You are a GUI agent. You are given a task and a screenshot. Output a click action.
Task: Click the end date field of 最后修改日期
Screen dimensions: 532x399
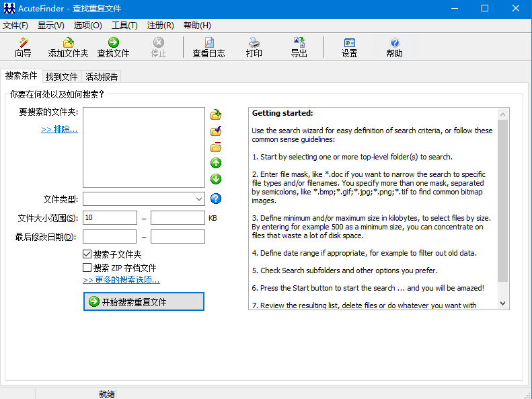pyautogui.click(x=178, y=236)
